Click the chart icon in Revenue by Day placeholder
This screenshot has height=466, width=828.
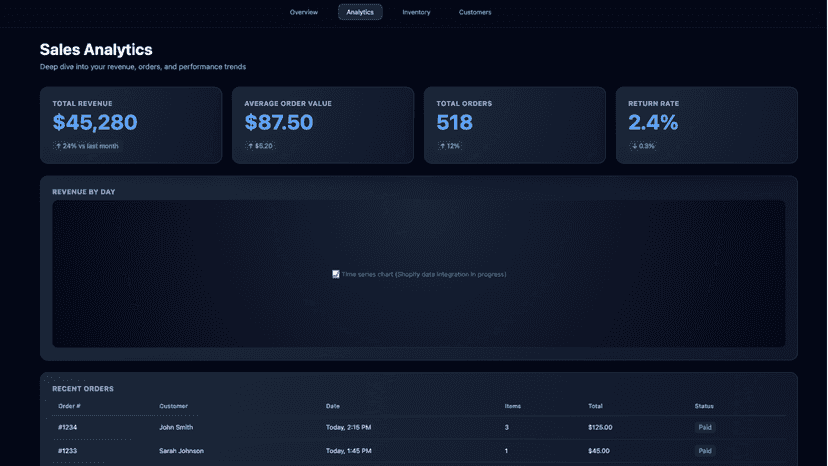pyautogui.click(x=335, y=274)
